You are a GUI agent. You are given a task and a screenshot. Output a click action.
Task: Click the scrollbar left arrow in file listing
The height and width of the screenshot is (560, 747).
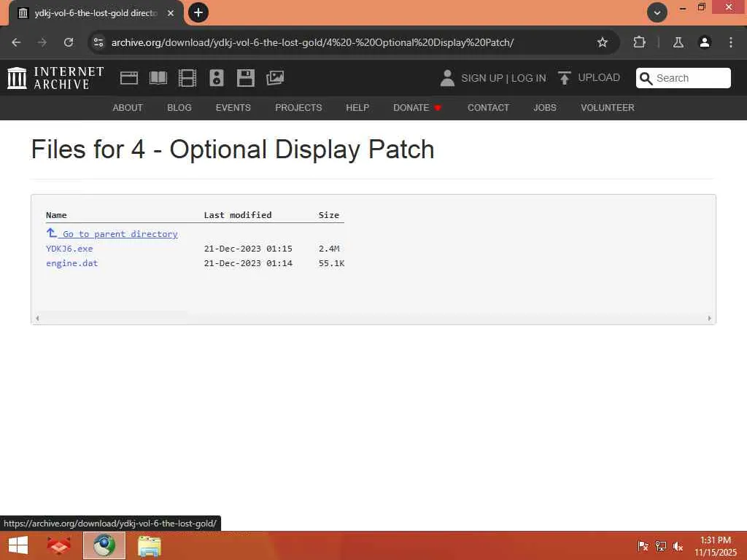pos(38,318)
